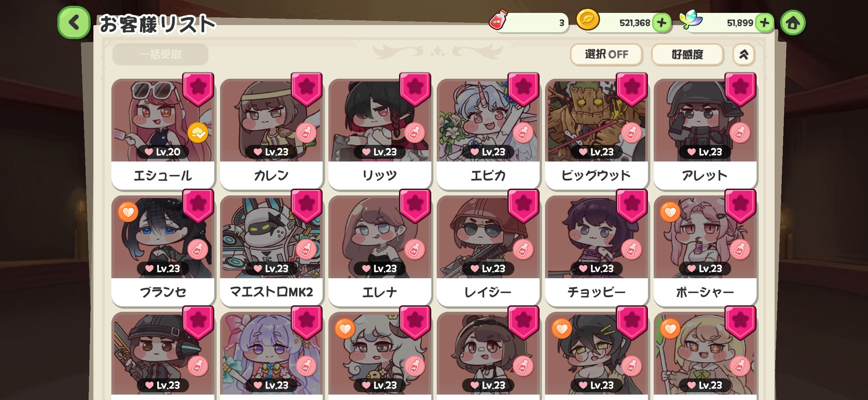This screenshot has height=400, width=868.
Task: Open マエストロMK2 customer card
Action: (x=271, y=250)
